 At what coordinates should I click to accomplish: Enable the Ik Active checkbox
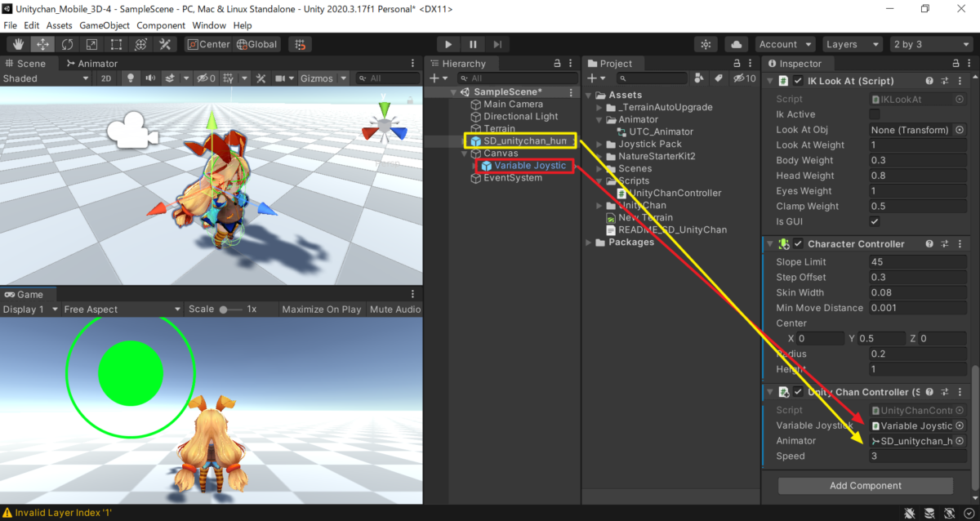(875, 114)
